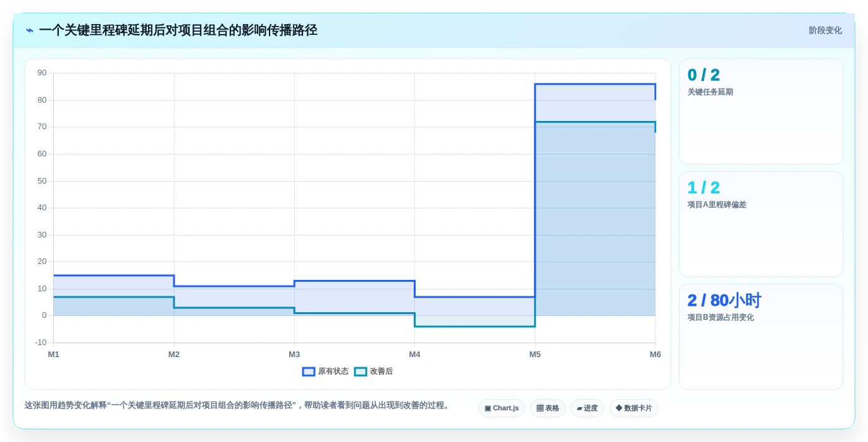Click the M5 x-axis label
Screen dimensions: 868x442
pos(535,355)
